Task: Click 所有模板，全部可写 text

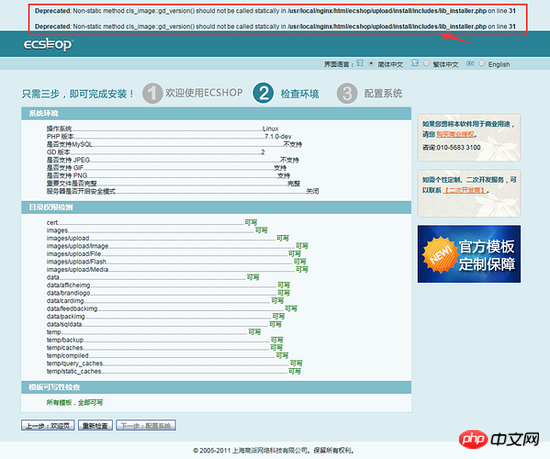Action: point(75,402)
